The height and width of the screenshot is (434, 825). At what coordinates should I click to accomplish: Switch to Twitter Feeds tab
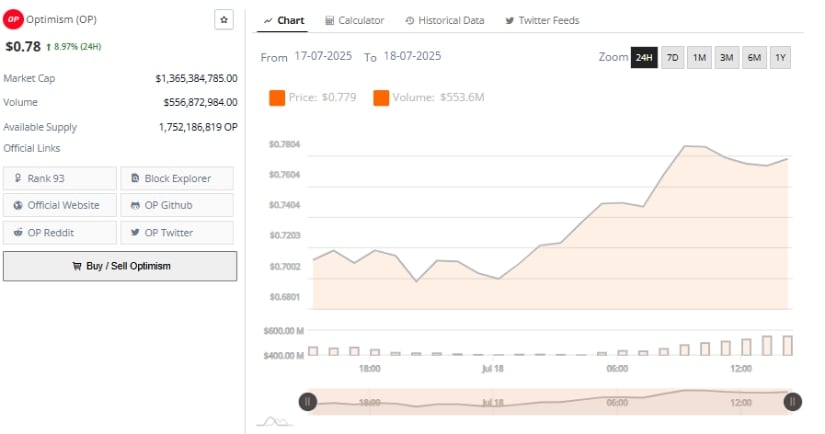tap(542, 21)
